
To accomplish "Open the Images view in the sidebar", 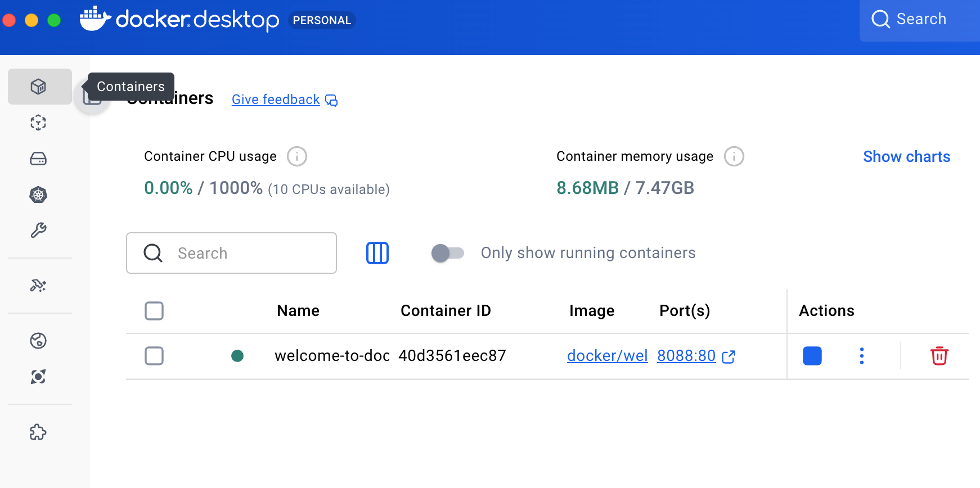I will click(x=38, y=123).
